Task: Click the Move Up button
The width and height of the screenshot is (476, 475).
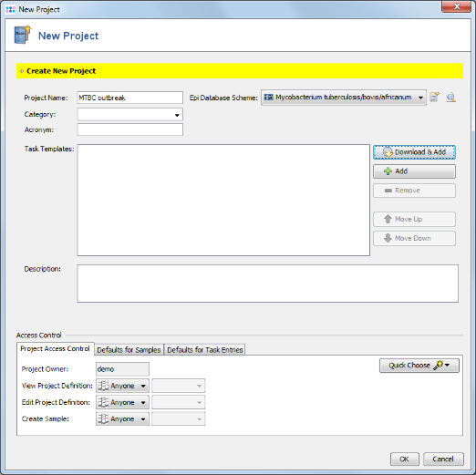Action: pos(414,219)
